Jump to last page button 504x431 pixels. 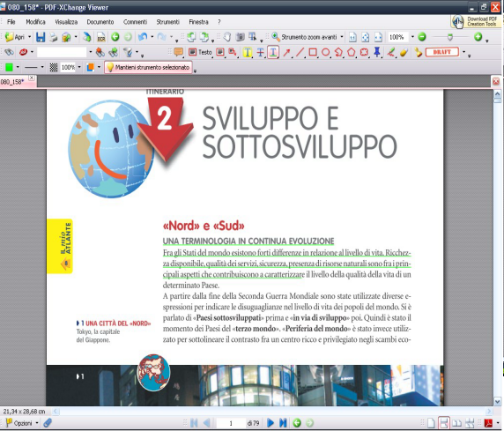[283, 423]
